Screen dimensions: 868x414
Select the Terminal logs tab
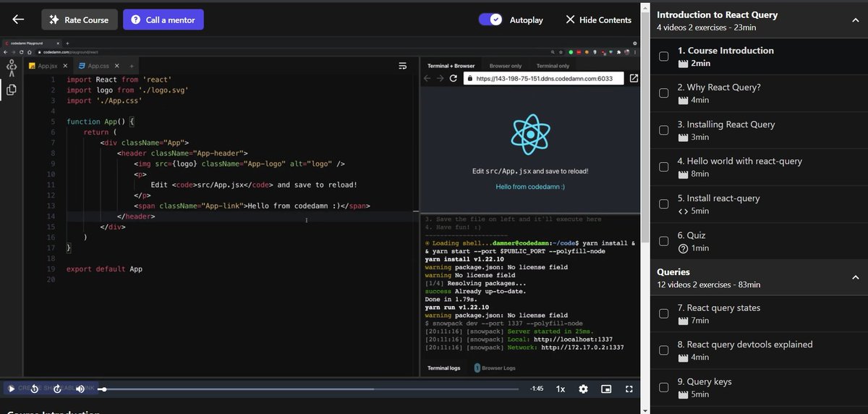click(443, 368)
